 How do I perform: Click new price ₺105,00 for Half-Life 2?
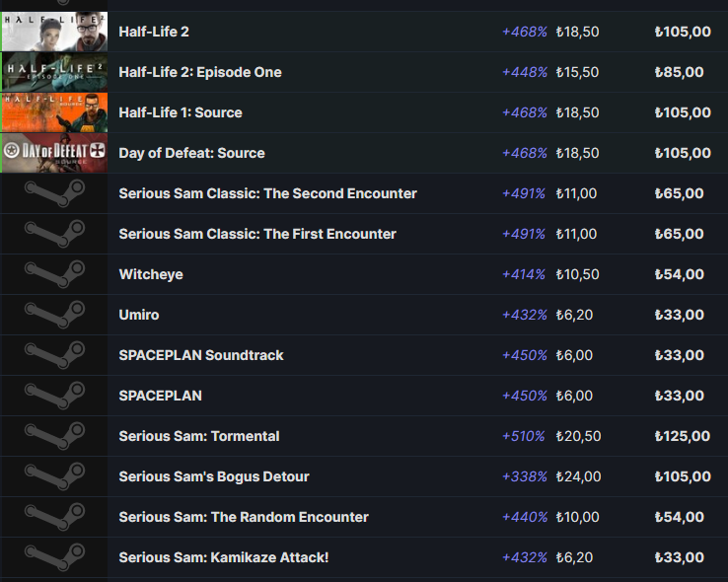click(x=683, y=32)
